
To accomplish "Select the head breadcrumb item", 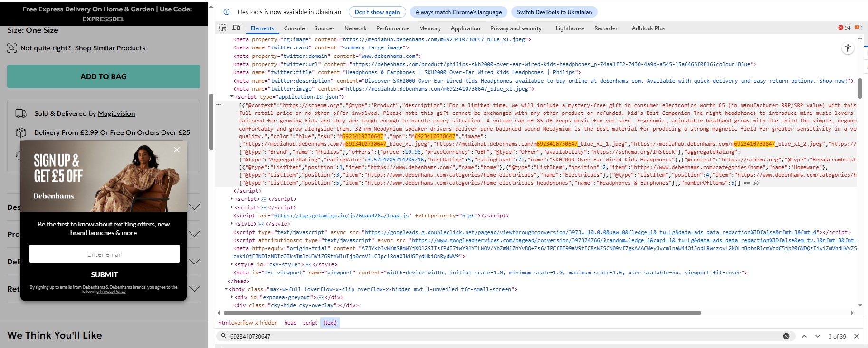I will (290, 323).
